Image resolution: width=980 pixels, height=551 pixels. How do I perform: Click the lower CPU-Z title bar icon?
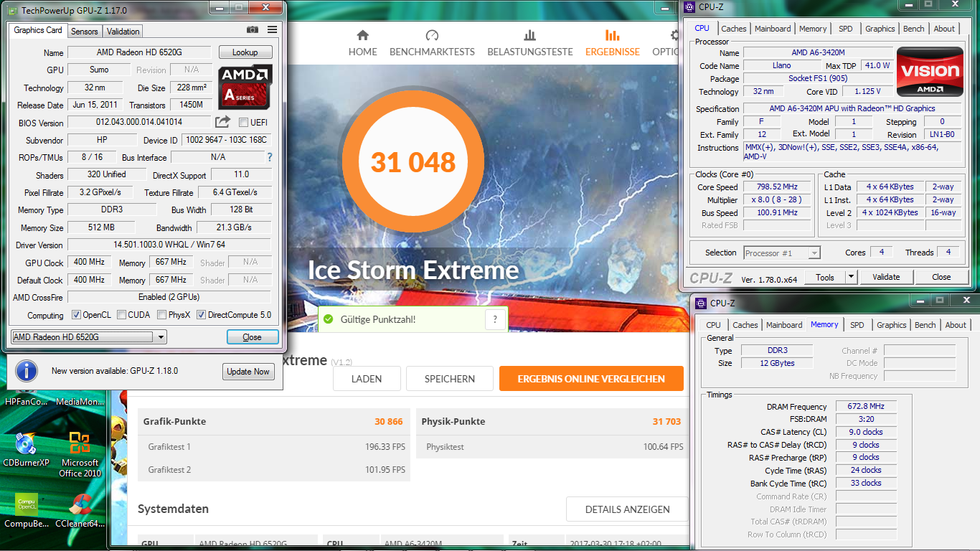point(702,303)
